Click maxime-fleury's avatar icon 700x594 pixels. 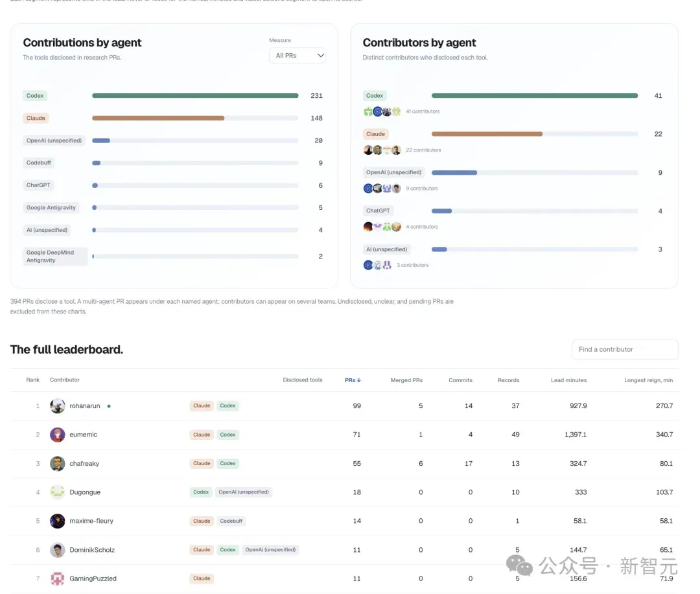(57, 521)
